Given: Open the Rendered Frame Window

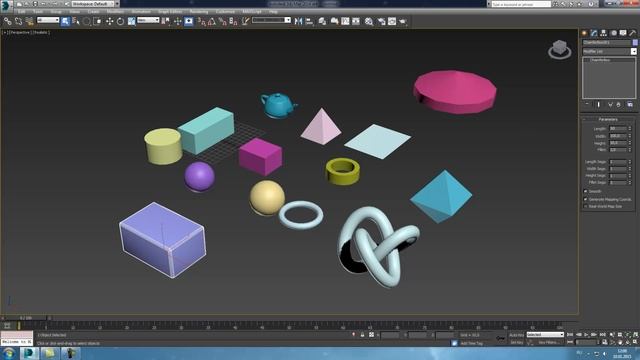Looking at the screenshot, I should [392, 21].
